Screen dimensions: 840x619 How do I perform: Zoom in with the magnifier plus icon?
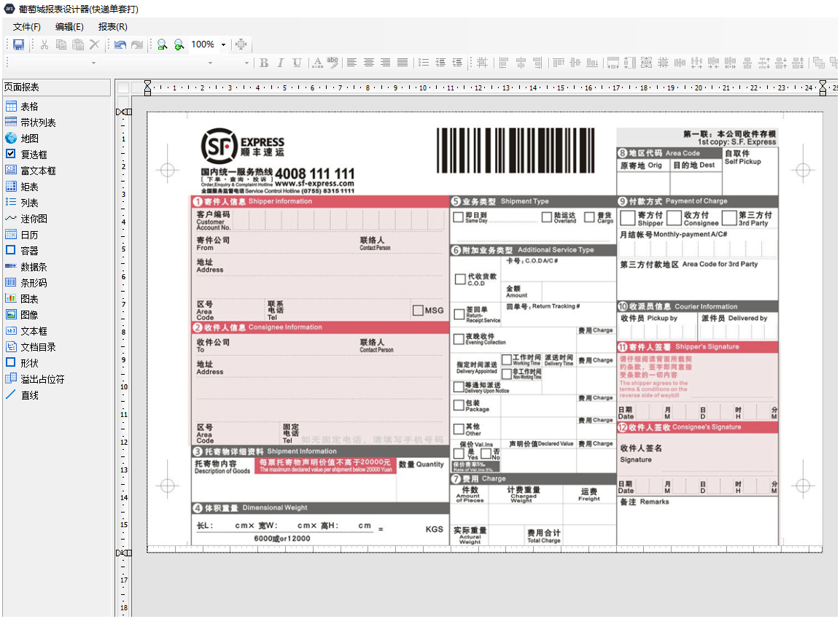[179, 44]
